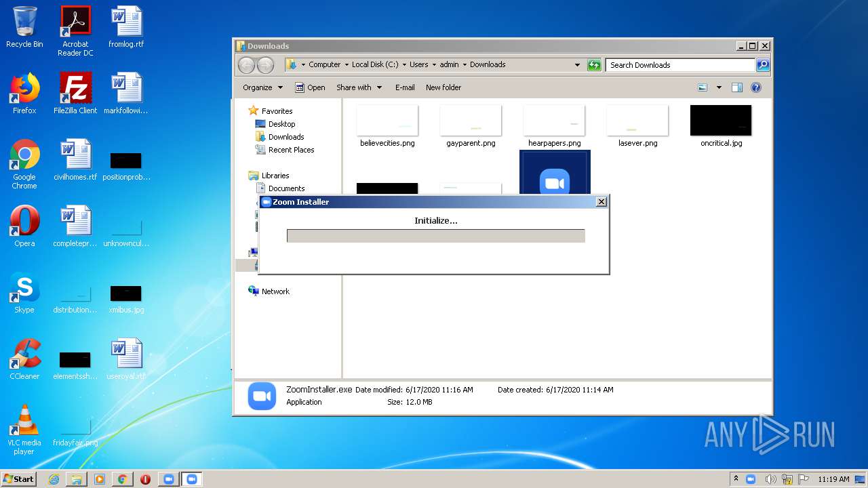868x488 pixels.
Task: Expand the Computer breadcrumb arrow
Action: [x=346, y=65]
